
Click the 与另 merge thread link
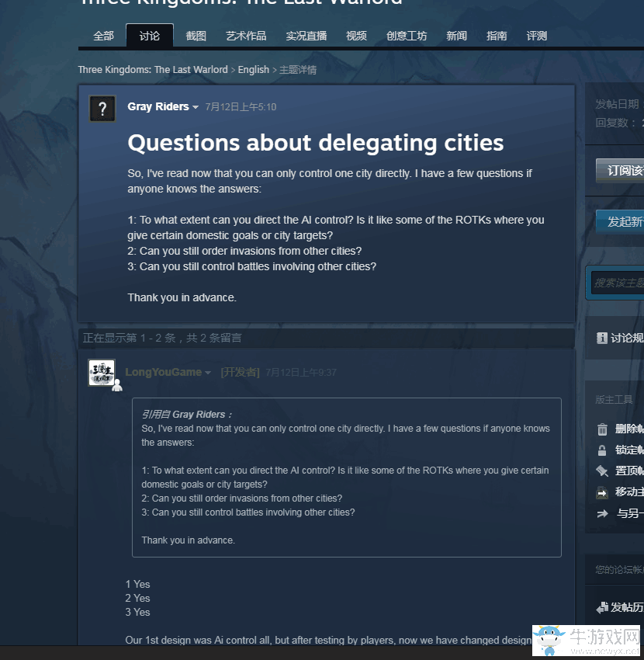pyautogui.click(x=630, y=513)
